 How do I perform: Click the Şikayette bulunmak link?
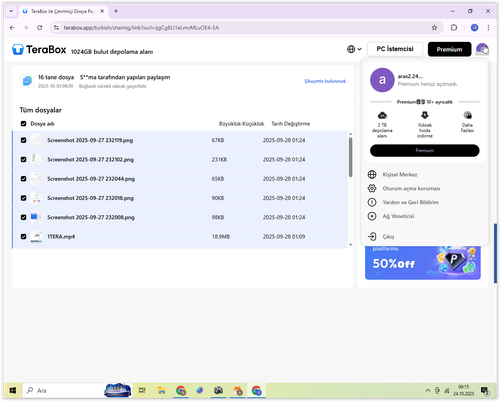pos(325,81)
